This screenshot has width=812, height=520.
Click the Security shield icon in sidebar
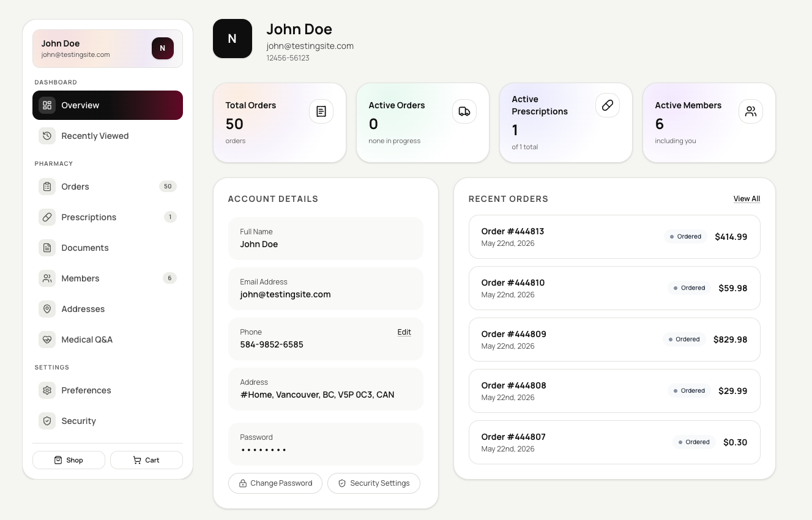[x=47, y=421]
